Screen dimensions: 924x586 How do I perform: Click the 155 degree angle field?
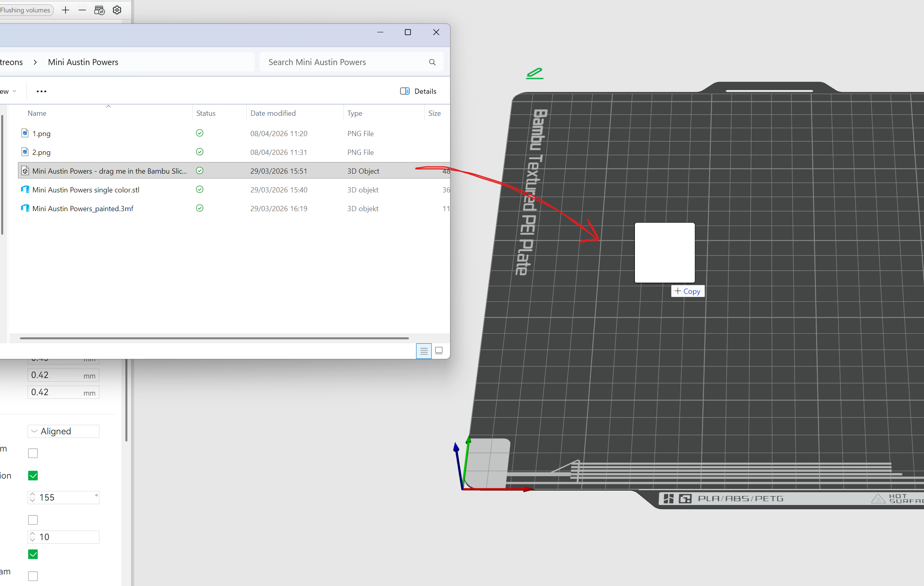coord(63,497)
